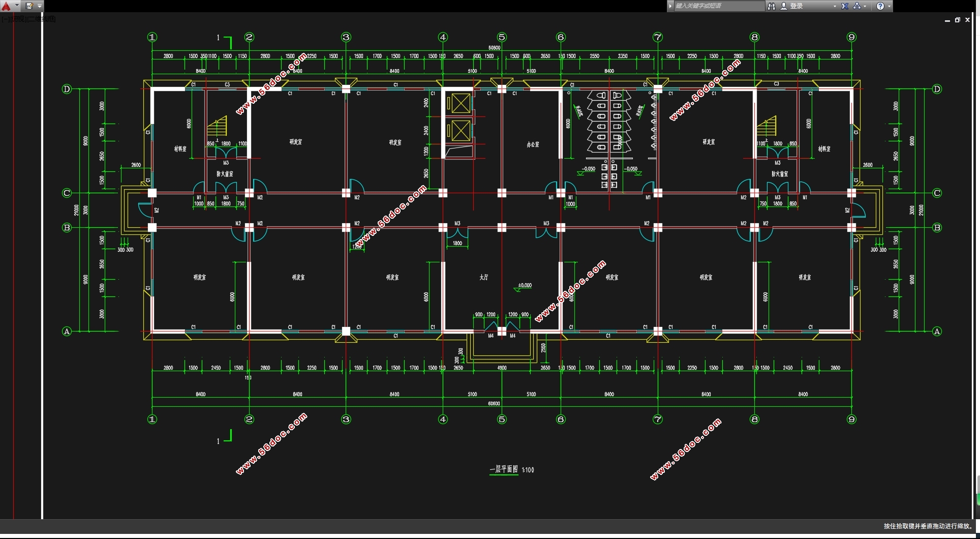
Task: Expand the Help menu dropdown arrow
Action: 889,6
